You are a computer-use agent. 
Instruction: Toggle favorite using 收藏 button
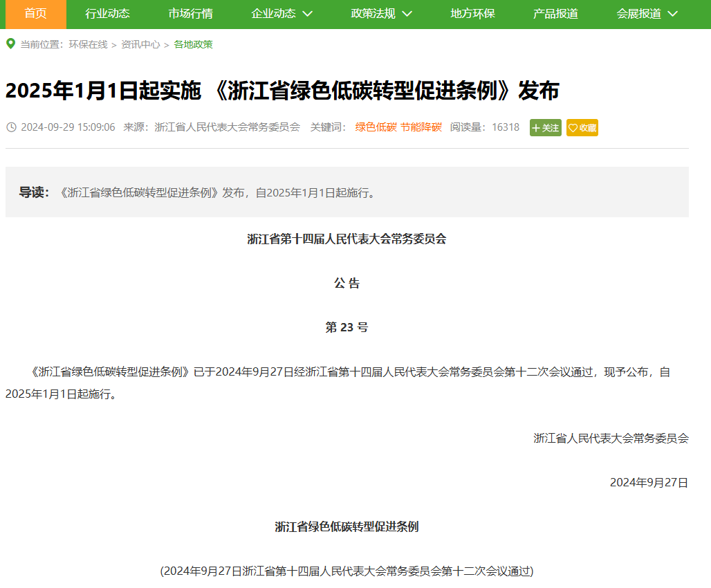click(582, 127)
